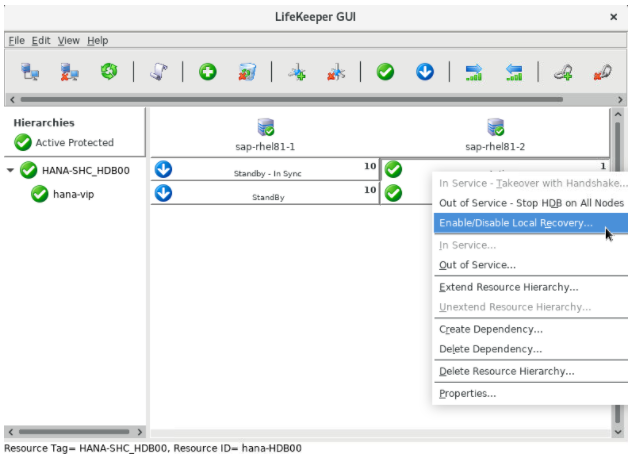This screenshot has width=638, height=460.
Task: Open the File menu
Action: click(17, 41)
